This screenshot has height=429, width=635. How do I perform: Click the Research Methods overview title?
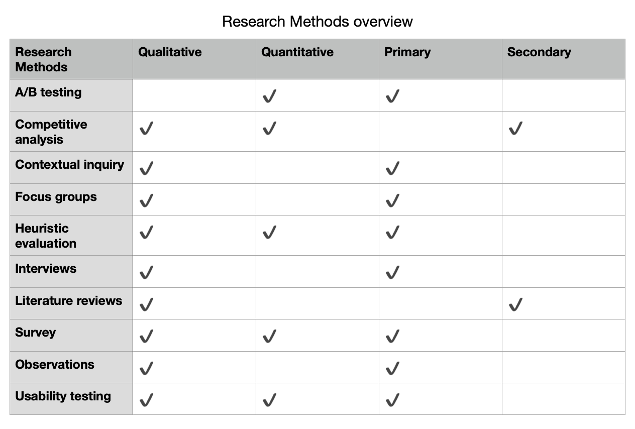click(318, 21)
